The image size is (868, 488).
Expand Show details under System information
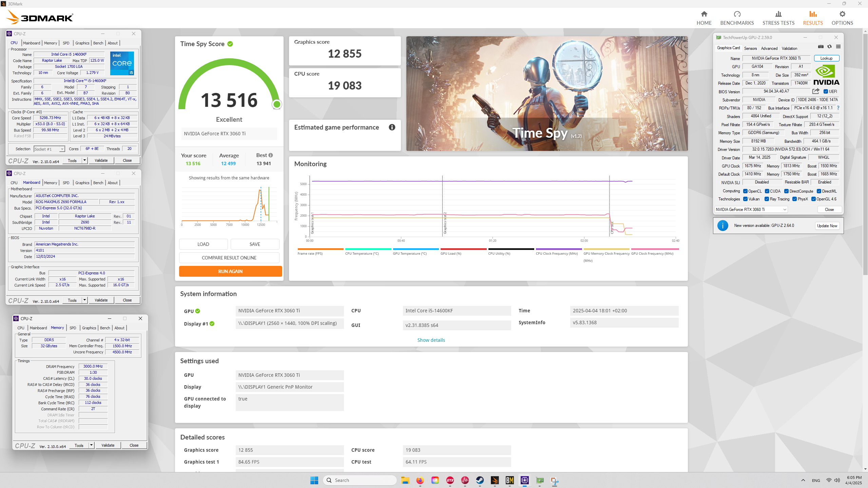[431, 340]
